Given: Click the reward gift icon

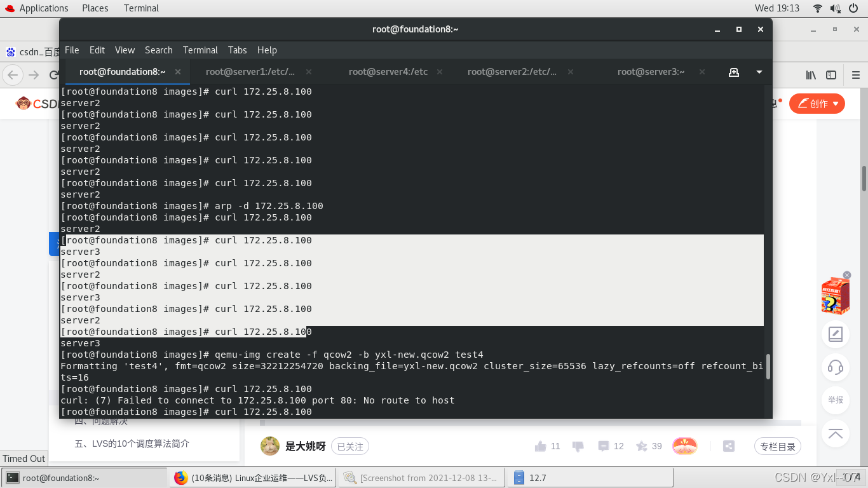Looking at the screenshot, I should coord(684,446).
